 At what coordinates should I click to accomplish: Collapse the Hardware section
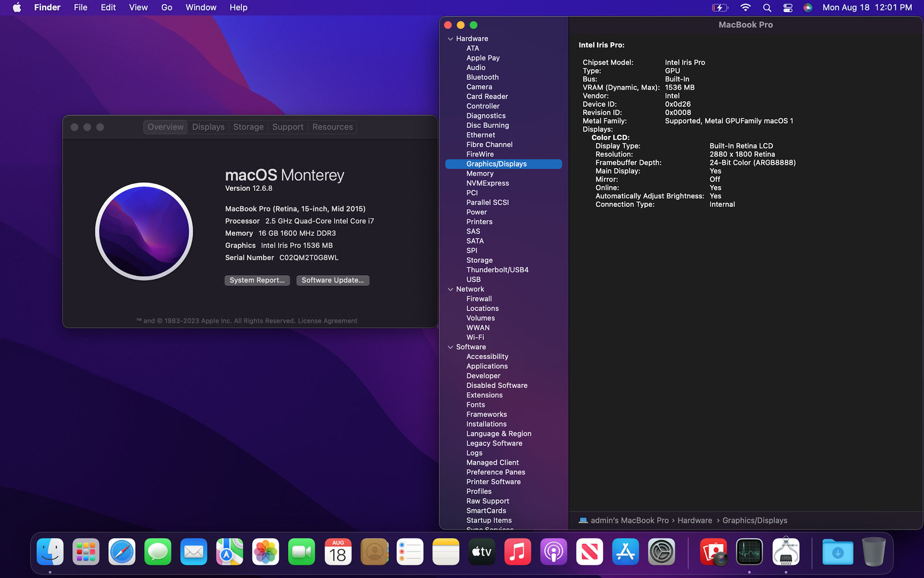click(x=450, y=39)
